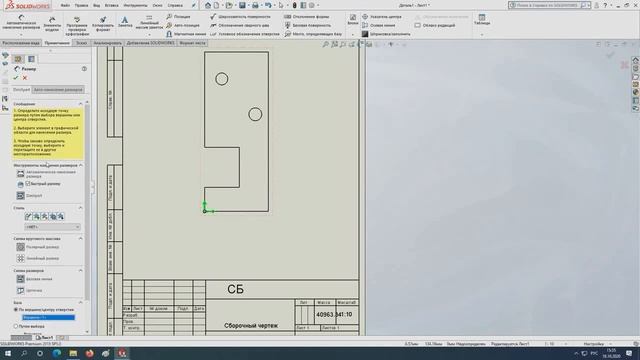Open the Spell Checker (Программа проверки орфографии)
640x360 pixels.
[77, 25]
